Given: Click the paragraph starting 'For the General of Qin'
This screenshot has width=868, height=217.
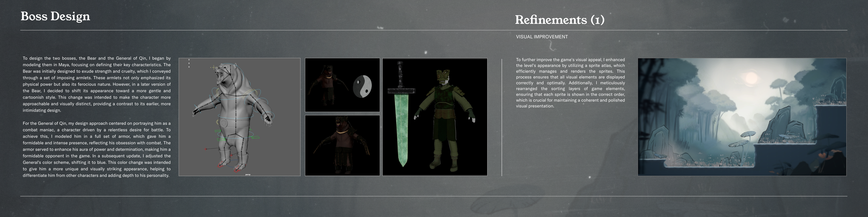Looking at the screenshot, I should [x=97, y=149].
